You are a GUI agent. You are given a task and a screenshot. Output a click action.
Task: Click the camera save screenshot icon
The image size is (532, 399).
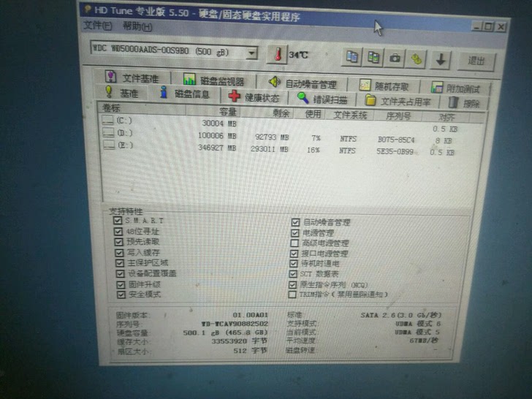395,58
